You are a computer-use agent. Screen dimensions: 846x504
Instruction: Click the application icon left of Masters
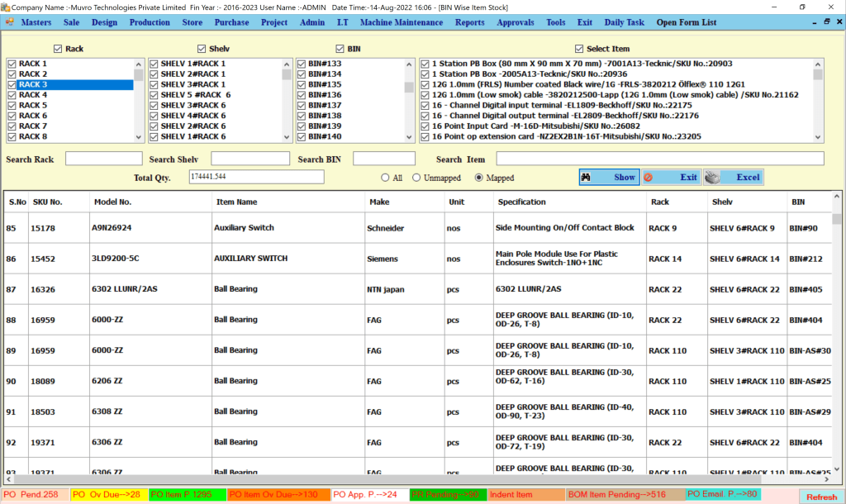pos(10,22)
